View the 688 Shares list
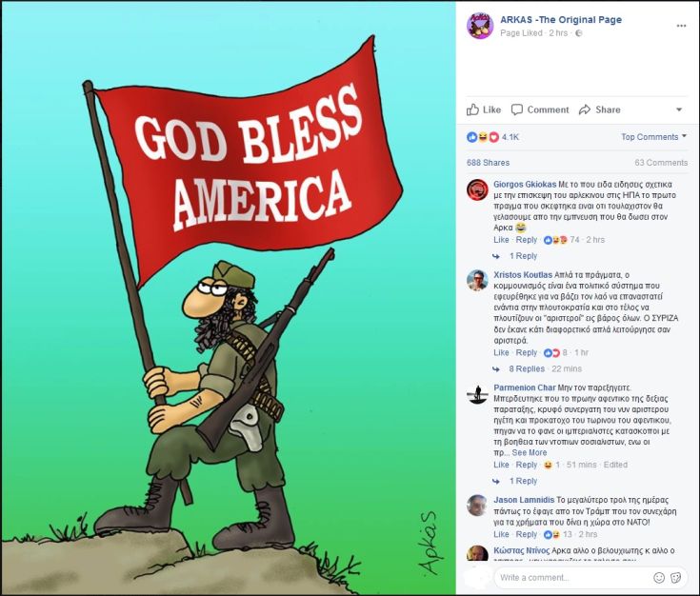 (488, 163)
